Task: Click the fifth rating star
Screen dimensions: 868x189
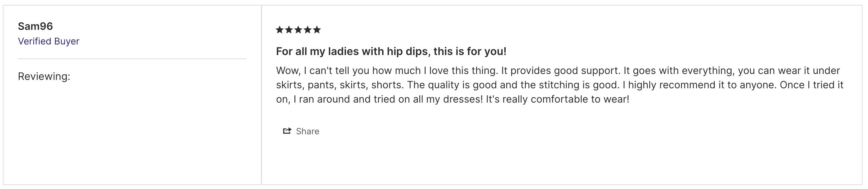Action: click(x=317, y=30)
